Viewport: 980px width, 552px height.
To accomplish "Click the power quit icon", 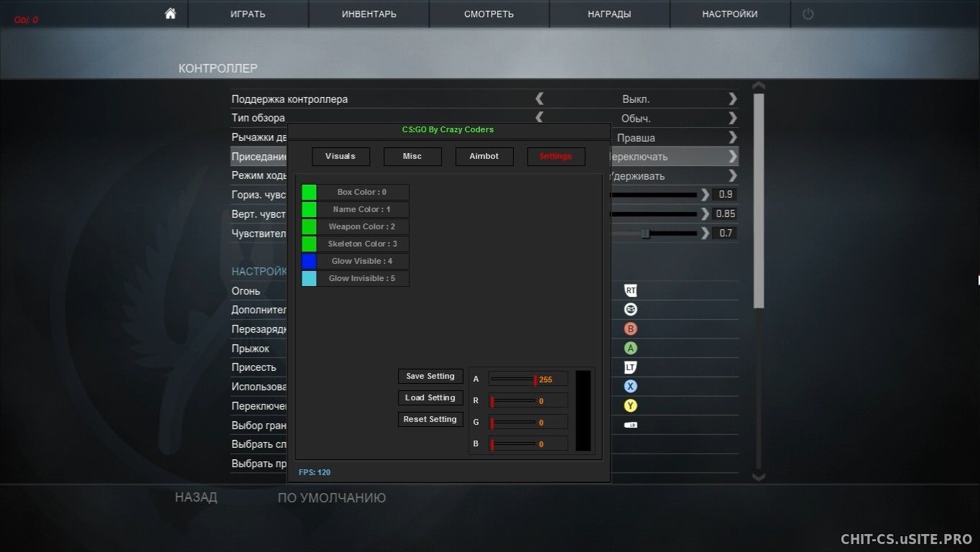I will click(x=808, y=14).
